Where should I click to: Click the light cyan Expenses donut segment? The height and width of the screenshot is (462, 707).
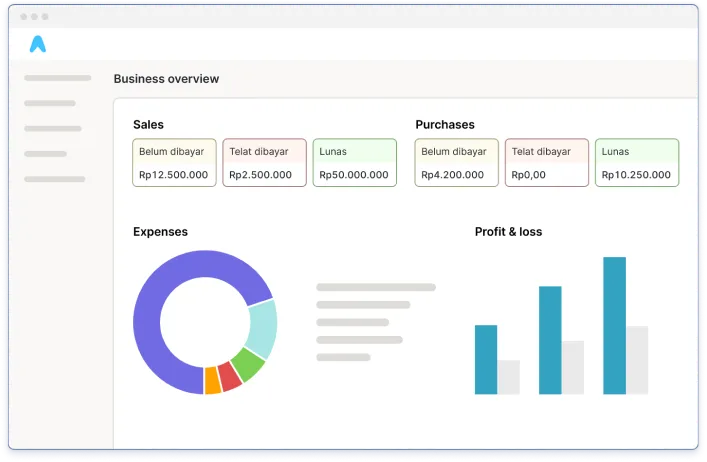262,329
